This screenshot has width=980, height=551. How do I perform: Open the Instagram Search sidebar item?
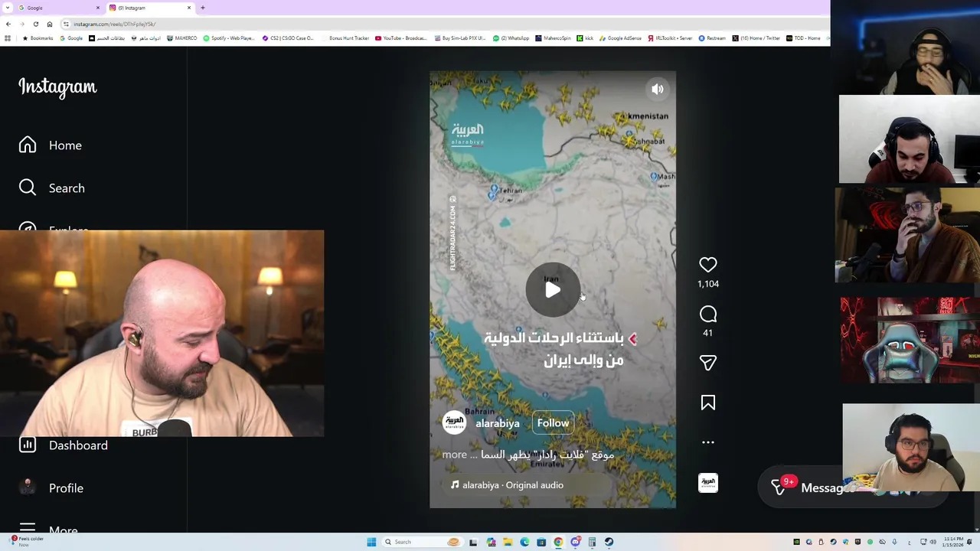[52, 188]
